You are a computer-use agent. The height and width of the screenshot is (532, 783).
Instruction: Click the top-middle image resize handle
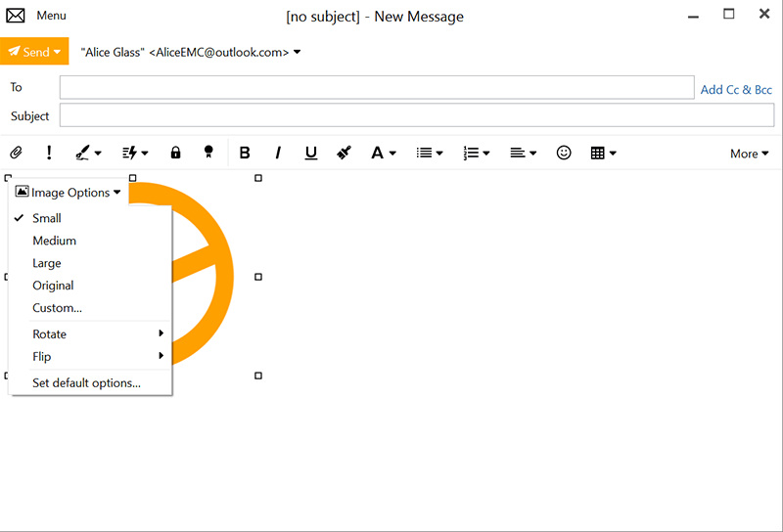[x=133, y=178]
